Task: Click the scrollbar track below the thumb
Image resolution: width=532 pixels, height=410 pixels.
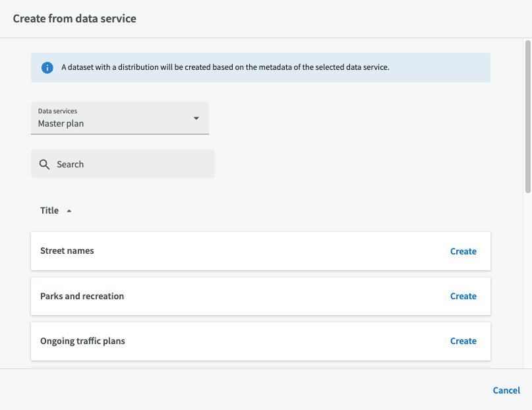Action: coord(527,277)
